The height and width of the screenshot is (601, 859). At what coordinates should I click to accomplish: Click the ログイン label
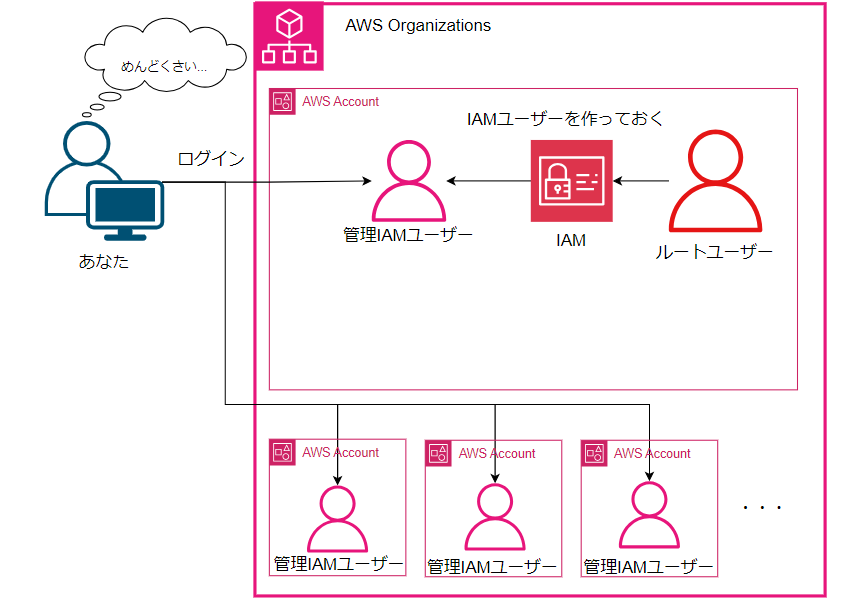(211, 158)
